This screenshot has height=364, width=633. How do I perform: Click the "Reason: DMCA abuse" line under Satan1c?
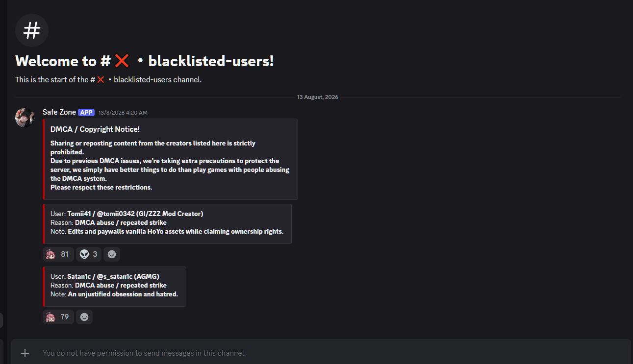tap(108, 285)
